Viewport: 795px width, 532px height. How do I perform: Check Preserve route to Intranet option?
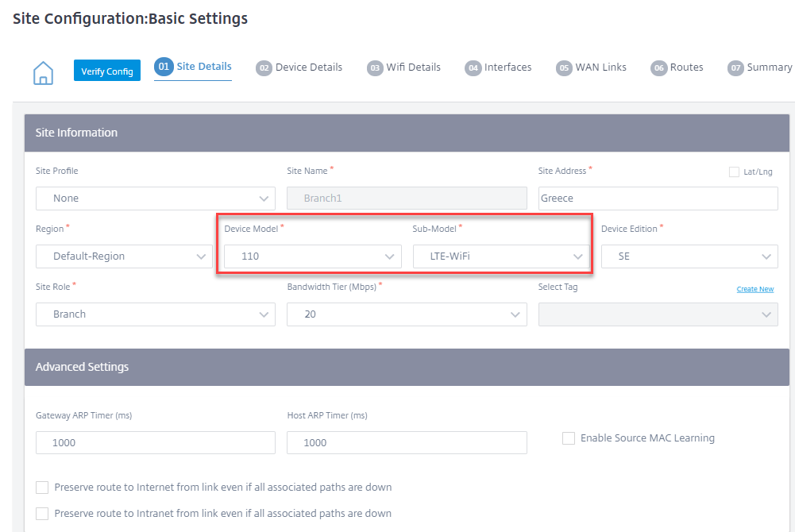point(42,514)
